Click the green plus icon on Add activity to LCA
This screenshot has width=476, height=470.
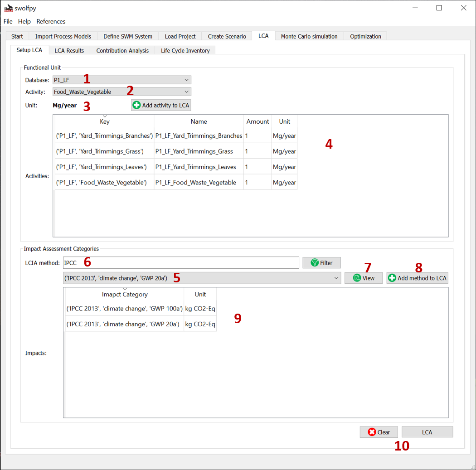136,105
